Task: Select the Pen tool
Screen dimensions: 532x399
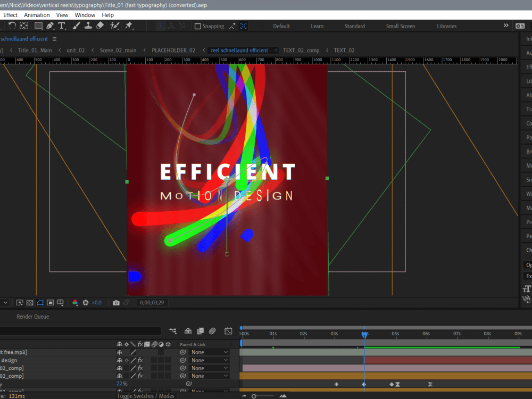Action: click(50, 26)
